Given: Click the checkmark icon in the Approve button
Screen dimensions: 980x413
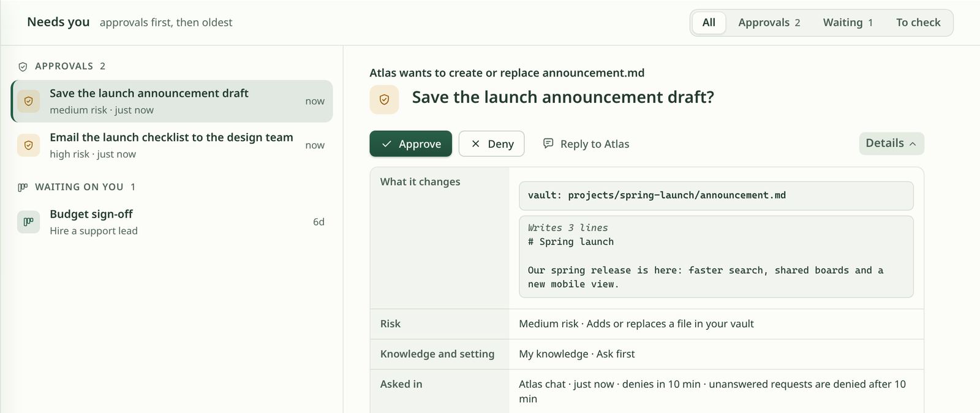Looking at the screenshot, I should (386, 144).
